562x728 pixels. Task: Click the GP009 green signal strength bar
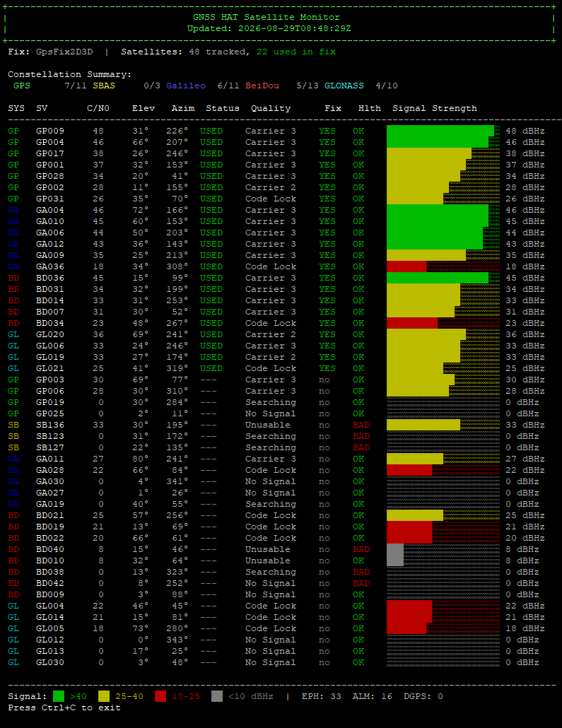[x=440, y=131]
